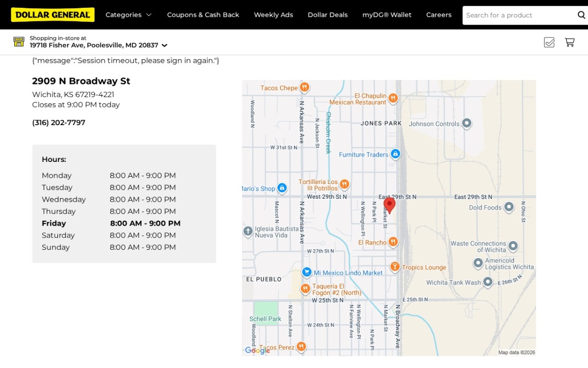Click the Jones Park label on map
This screenshot has height=368, width=588.
tap(381, 123)
